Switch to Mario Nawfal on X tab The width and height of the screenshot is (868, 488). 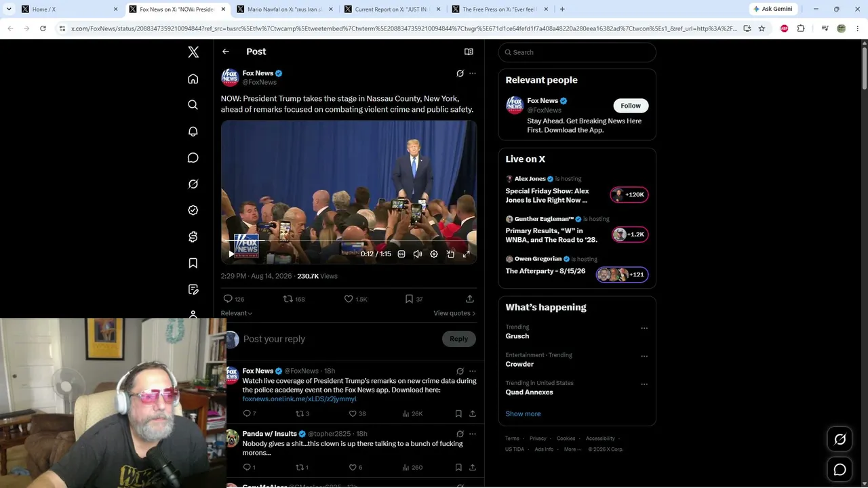283,9
